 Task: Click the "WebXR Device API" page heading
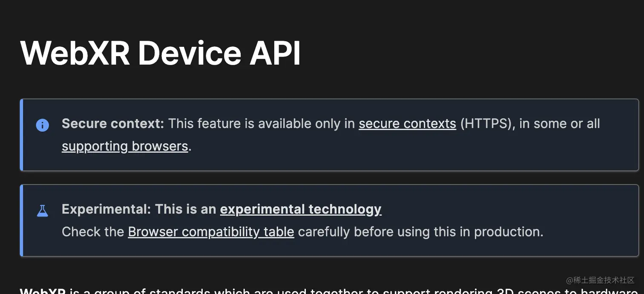[161, 53]
